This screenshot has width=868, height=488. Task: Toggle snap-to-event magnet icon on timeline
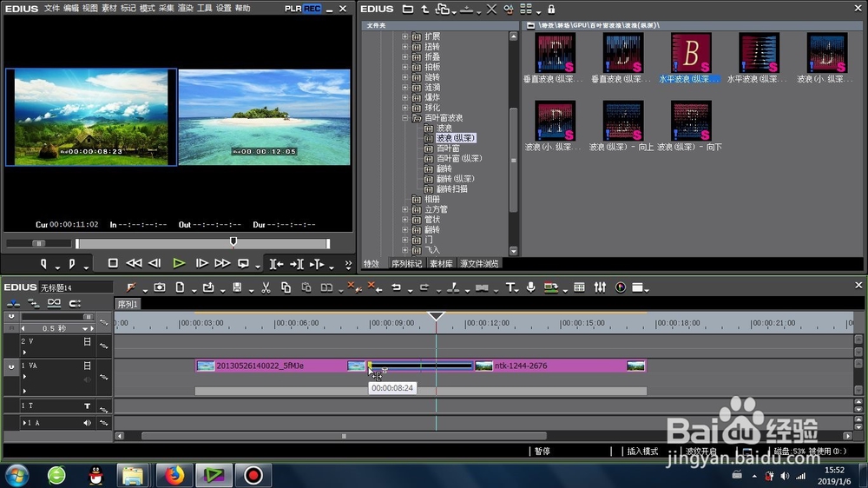point(75,303)
